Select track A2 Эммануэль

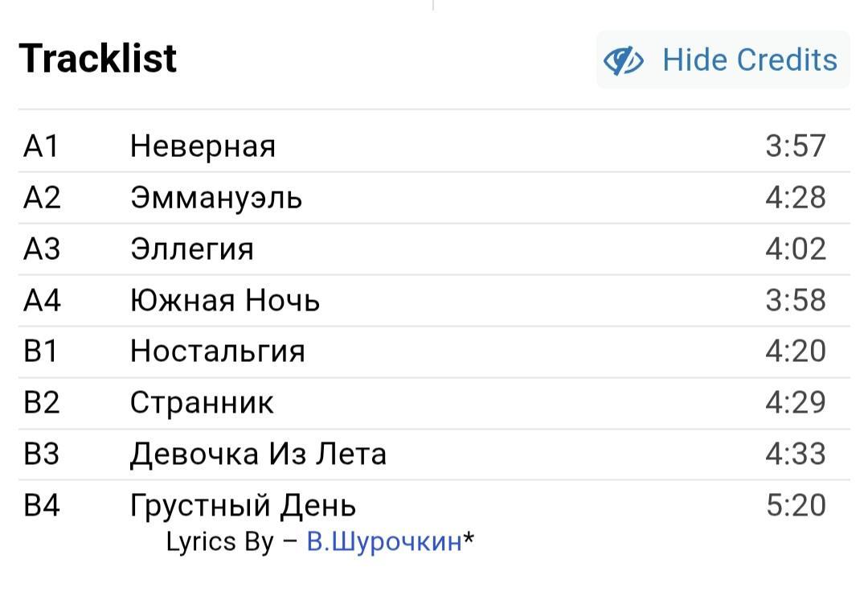[434, 198]
